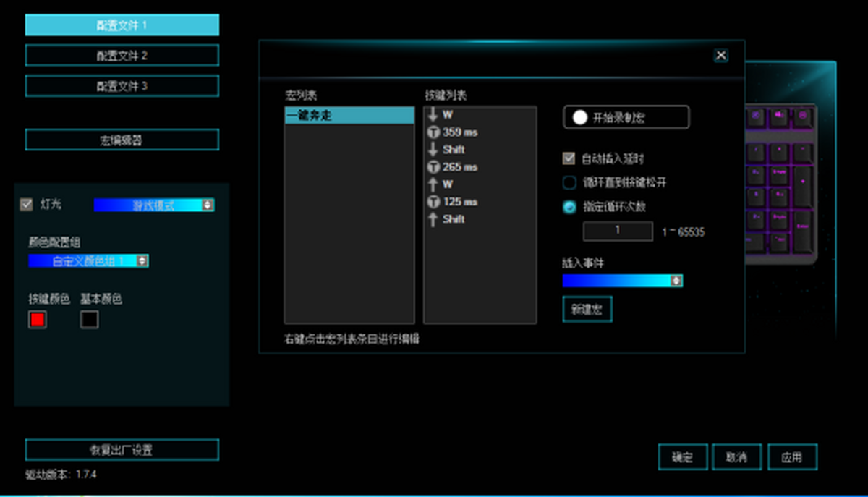
Task: Click the 265 ms delay timer icon
Action: click(433, 167)
